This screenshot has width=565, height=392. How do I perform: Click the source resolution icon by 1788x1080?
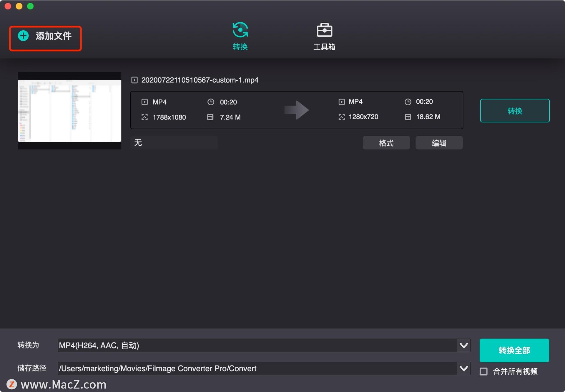(144, 117)
